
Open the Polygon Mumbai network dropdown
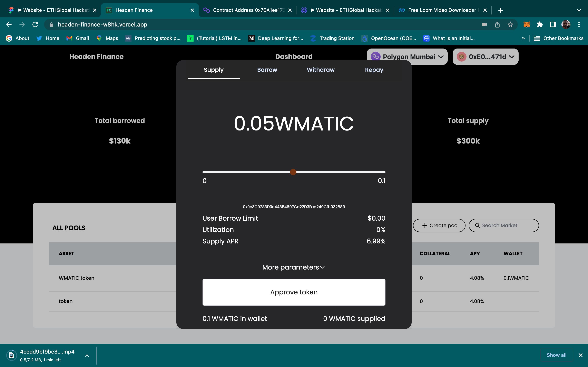click(406, 56)
